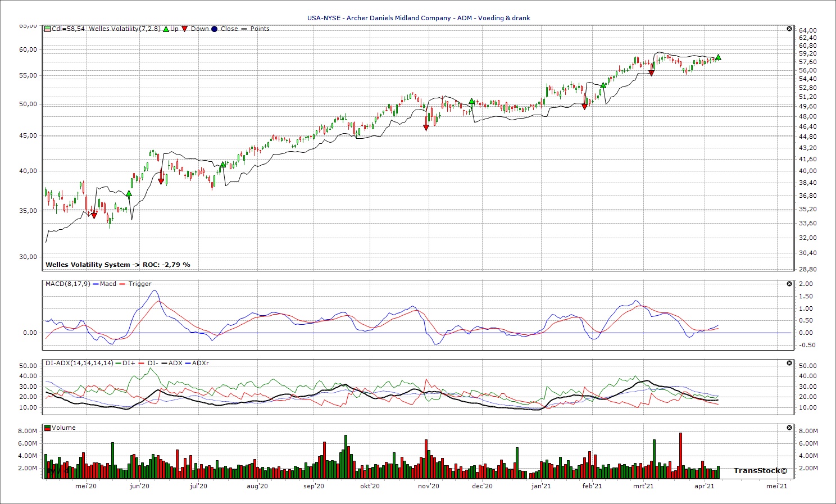
Task: Click the okt'20 date axis label
Action: point(370,486)
